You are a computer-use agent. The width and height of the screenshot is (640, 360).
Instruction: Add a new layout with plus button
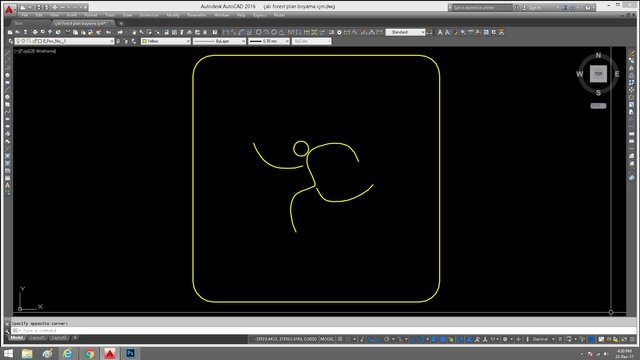pyautogui.click(x=75, y=338)
